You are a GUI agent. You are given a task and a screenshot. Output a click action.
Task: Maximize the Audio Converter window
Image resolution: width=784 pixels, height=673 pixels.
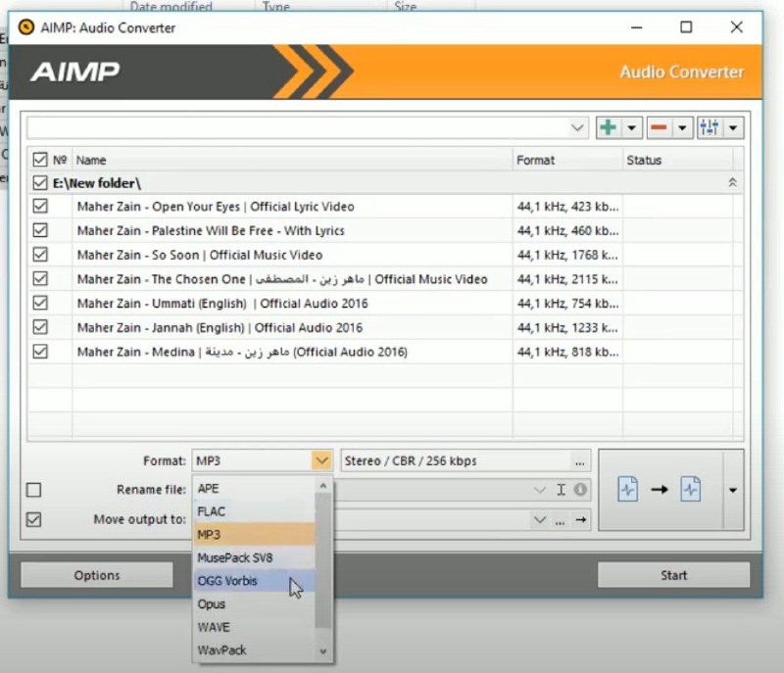pyautogui.click(x=686, y=27)
